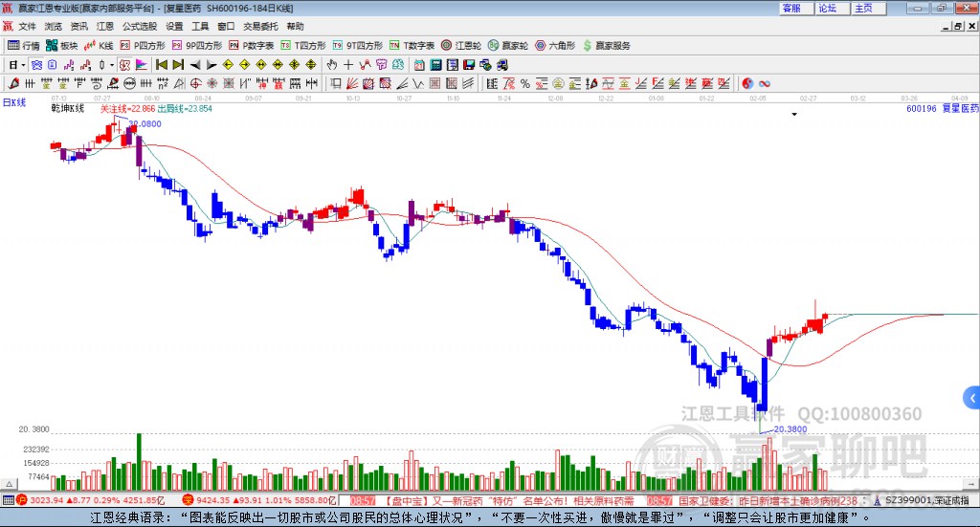Screen dimensions: 980x527
Task: Open the calculator icon
Action: tap(435, 65)
